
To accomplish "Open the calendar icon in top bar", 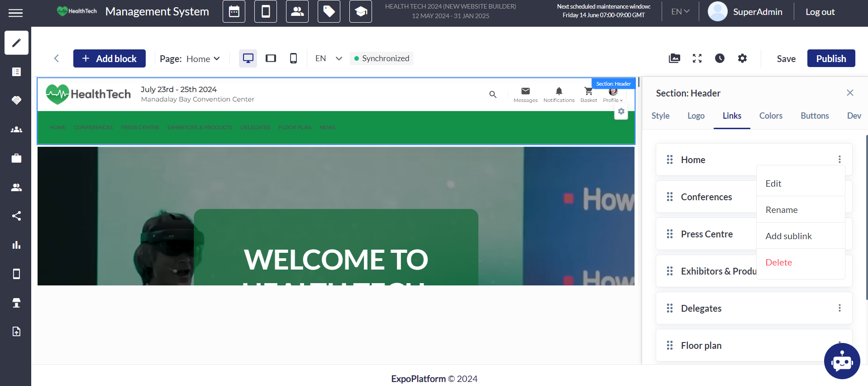I will coord(234,12).
